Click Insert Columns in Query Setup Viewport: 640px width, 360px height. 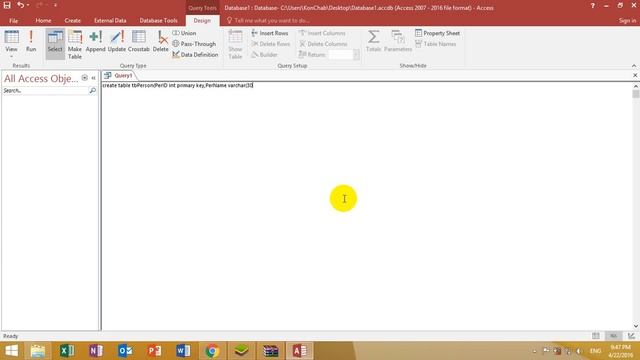(x=322, y=33)
